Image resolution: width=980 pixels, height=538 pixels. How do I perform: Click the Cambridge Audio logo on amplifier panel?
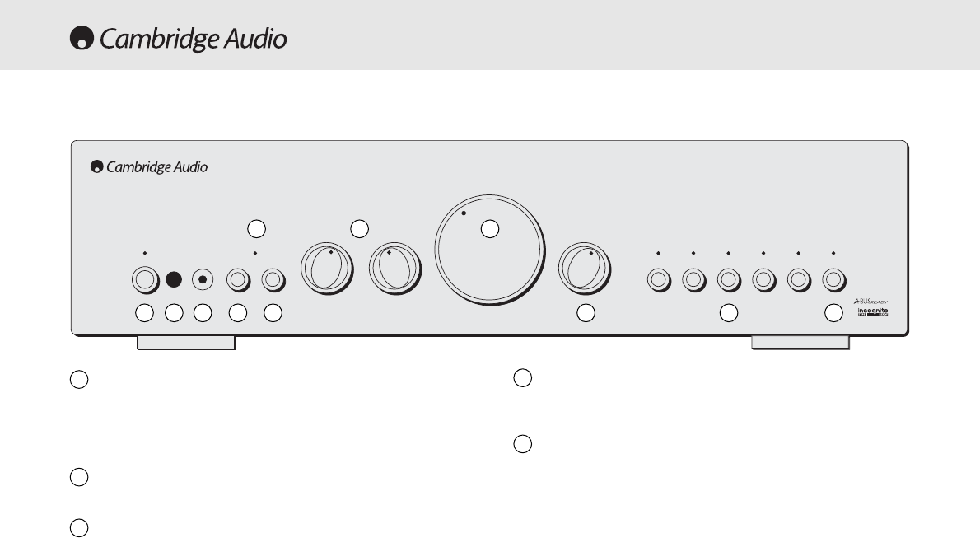[149, 166]
